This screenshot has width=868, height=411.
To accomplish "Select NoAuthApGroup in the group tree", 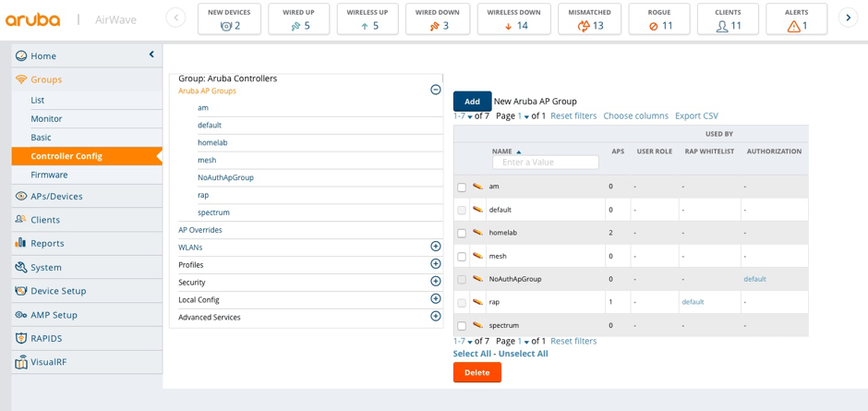I will 225,177.
